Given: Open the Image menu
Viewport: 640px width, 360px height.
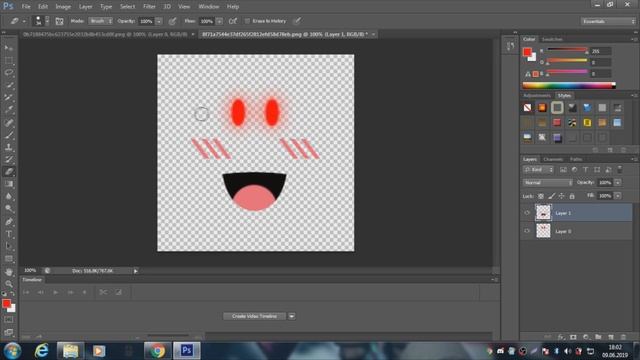Looking at the screenshot, I should [63, 7].
